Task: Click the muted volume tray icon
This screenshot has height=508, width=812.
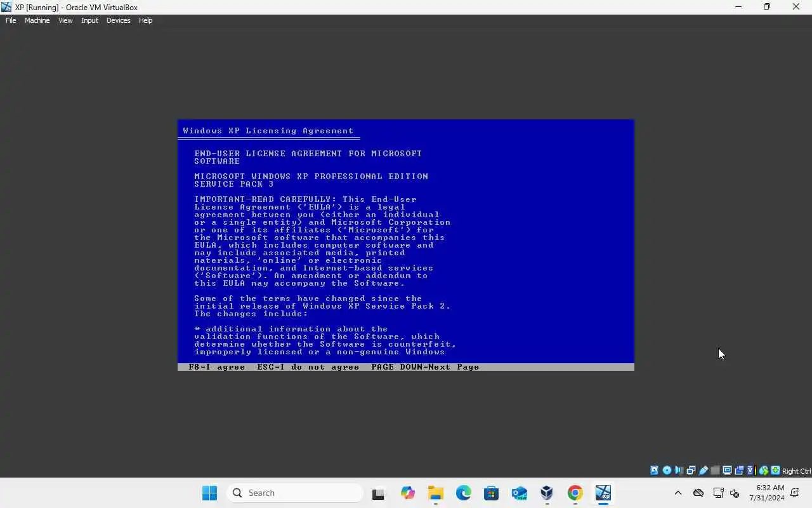Action: pos(735,493)
